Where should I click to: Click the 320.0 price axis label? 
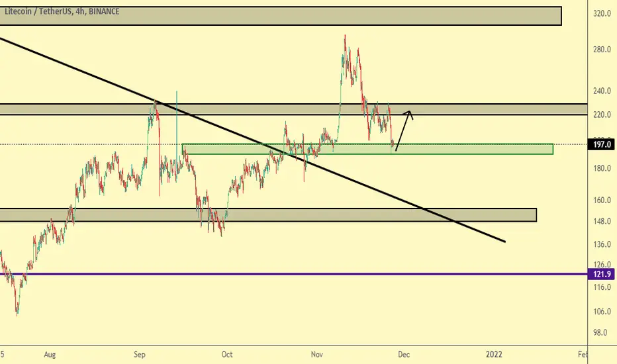pyautogui.click(x=602, y=13)
